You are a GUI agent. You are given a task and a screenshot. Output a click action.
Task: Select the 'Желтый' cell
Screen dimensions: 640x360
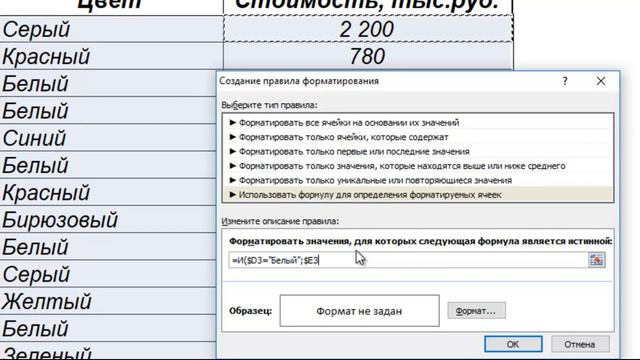(x=108, y=301)
